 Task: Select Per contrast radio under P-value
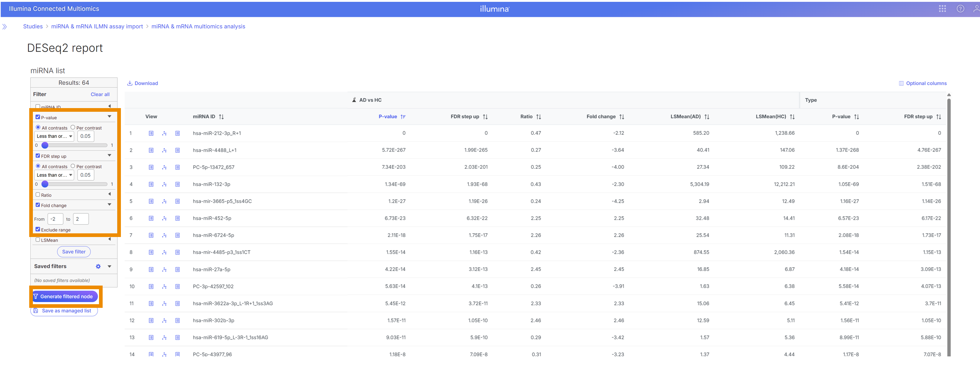73,127
